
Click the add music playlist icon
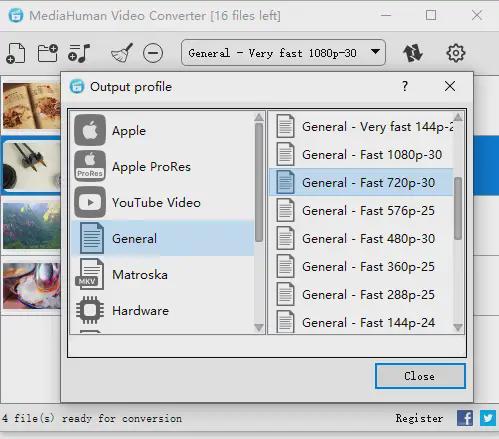[x=79, y=53]
